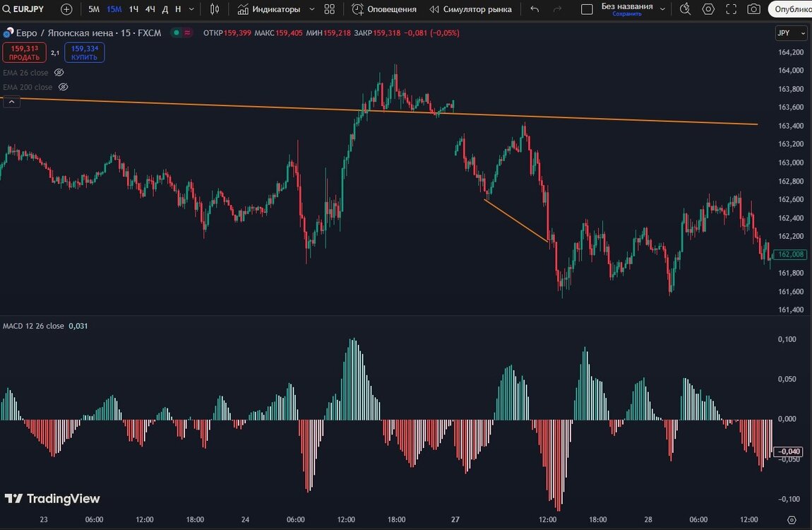Click date label 27 on time axis
The image size is (812, 530).
pos(455,519)
